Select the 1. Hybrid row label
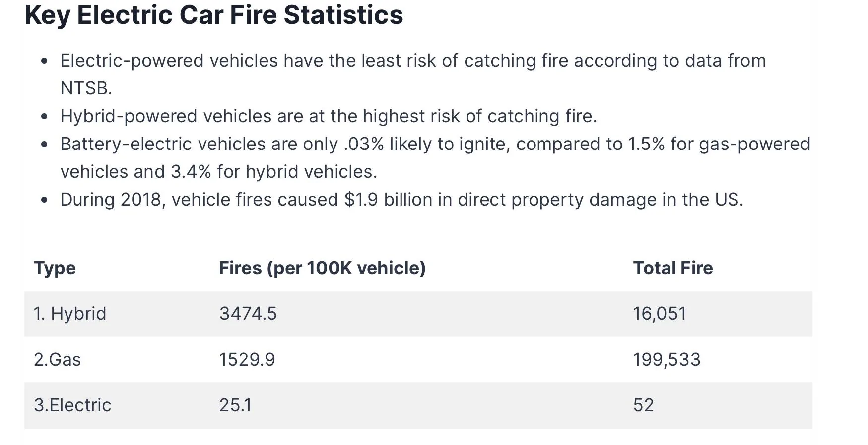This screenshot has height=445, width=868. tap(70, 314)
